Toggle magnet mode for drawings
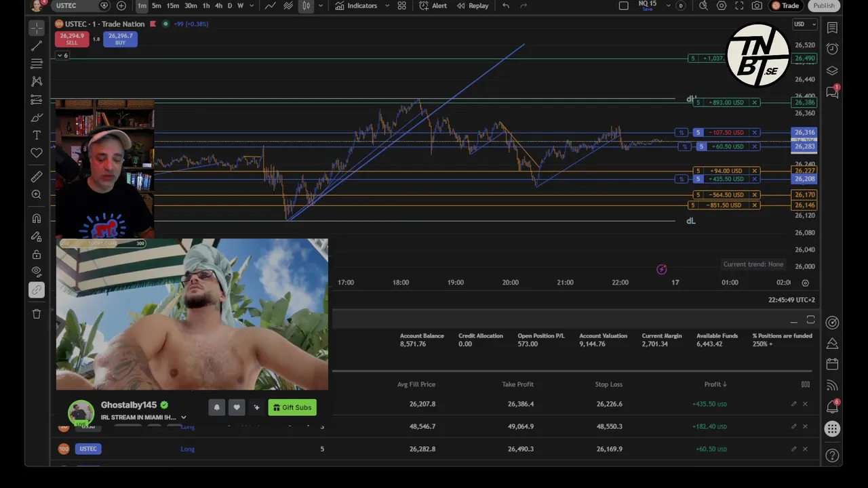Image resolution: width=868 pixels, height=488 pixels. click(37, 219)
